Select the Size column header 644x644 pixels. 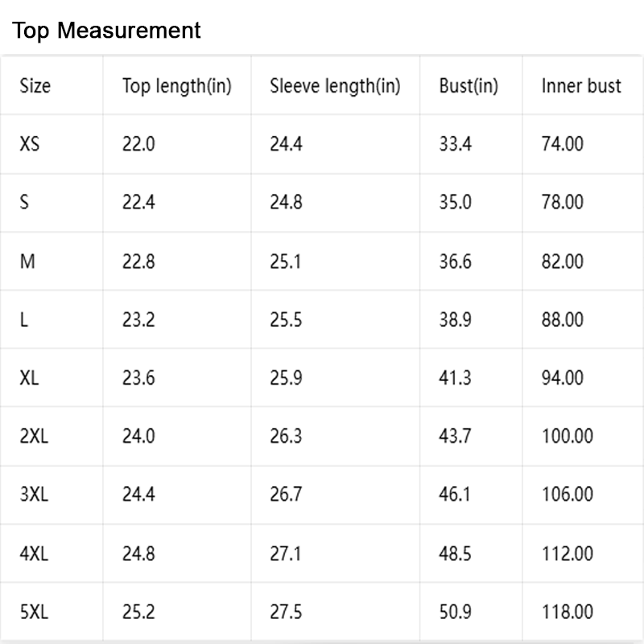pos(35,86)
